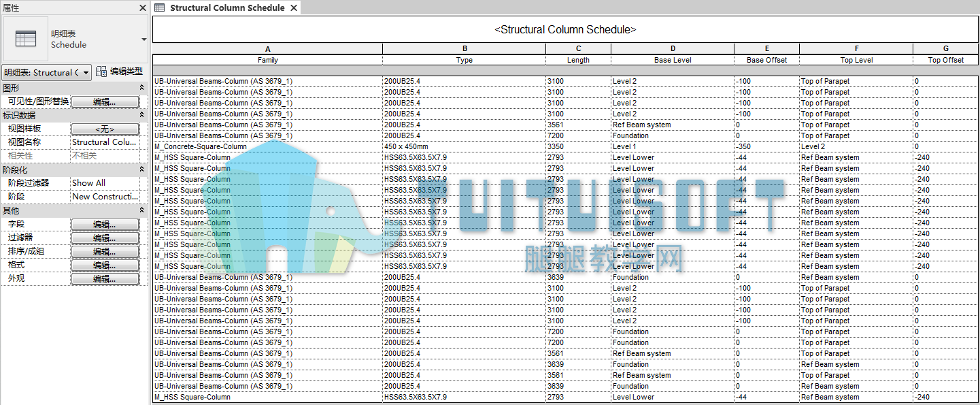Select column C header
This screenshot has width=980, height=405.
[579, 49]
